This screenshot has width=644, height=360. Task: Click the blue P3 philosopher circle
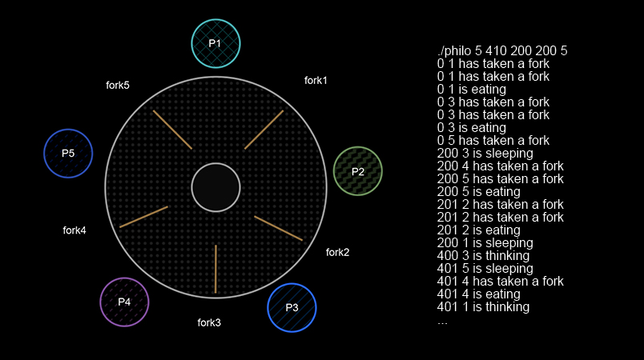click(x=292, y=307)
